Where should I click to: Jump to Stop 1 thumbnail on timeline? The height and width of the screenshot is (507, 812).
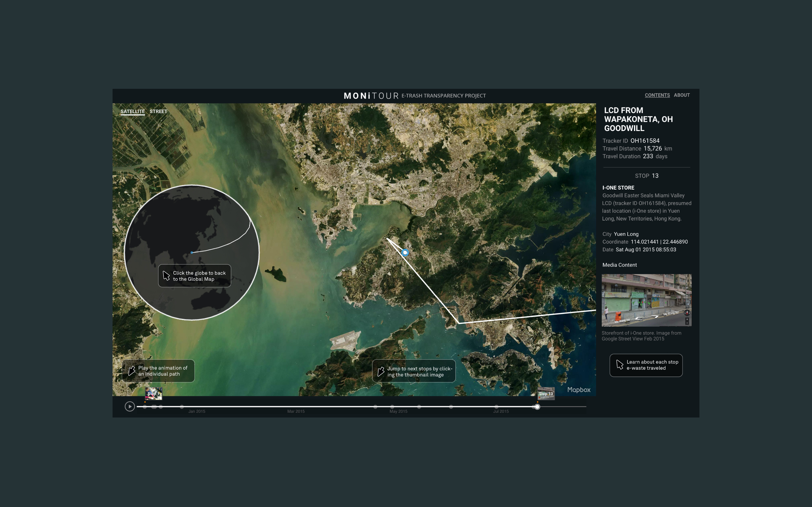point(153,393)
